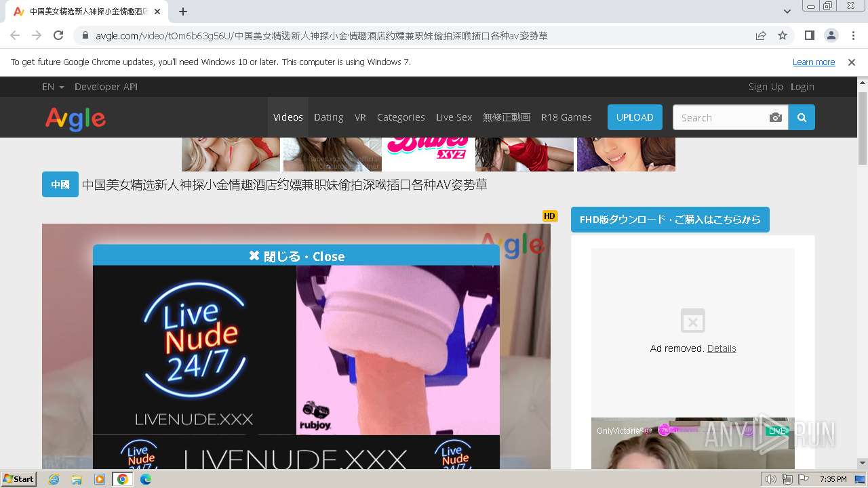The width and height of the screenshot is (868, 488).
Task: Open a new browser tab
Action: point(183,12)
